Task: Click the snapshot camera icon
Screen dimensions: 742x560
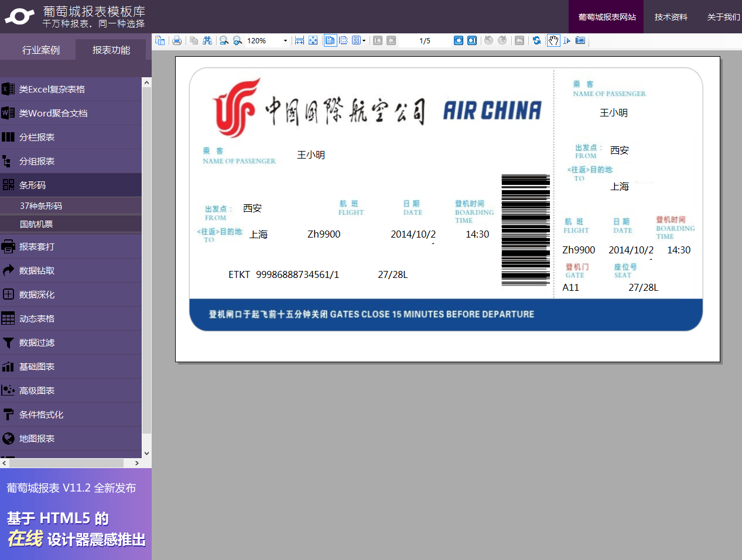Action: click(x=580, y=40)
